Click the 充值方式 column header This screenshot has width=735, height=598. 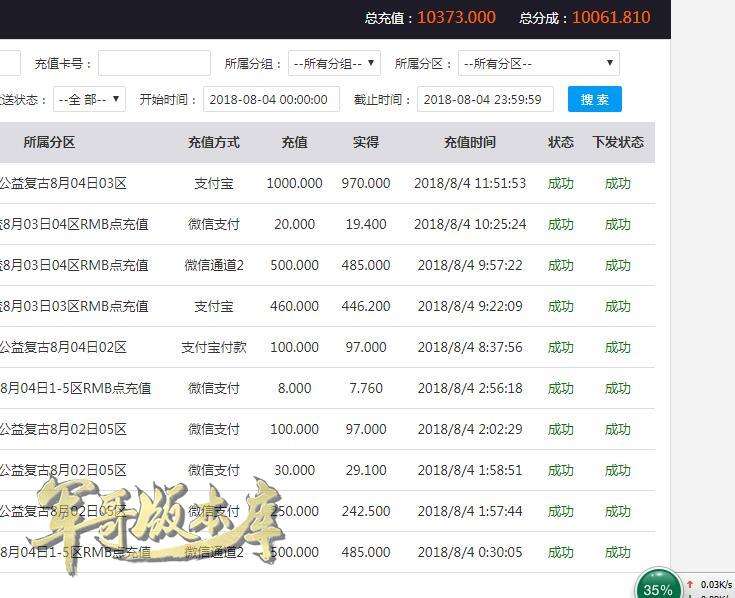(214, 142)
